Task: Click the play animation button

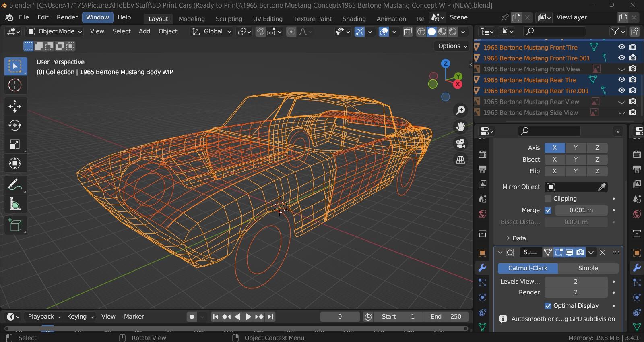Action: pyautogui.click(x=248, y=317)
